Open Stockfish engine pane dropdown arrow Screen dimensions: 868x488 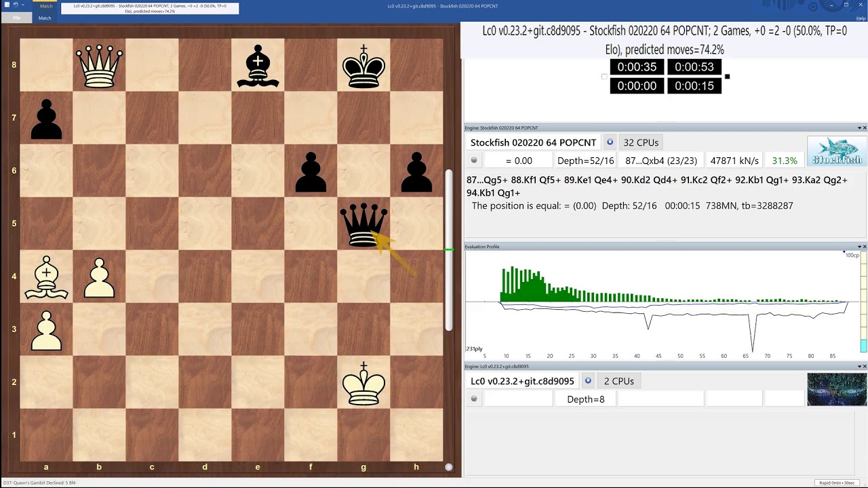859,127
